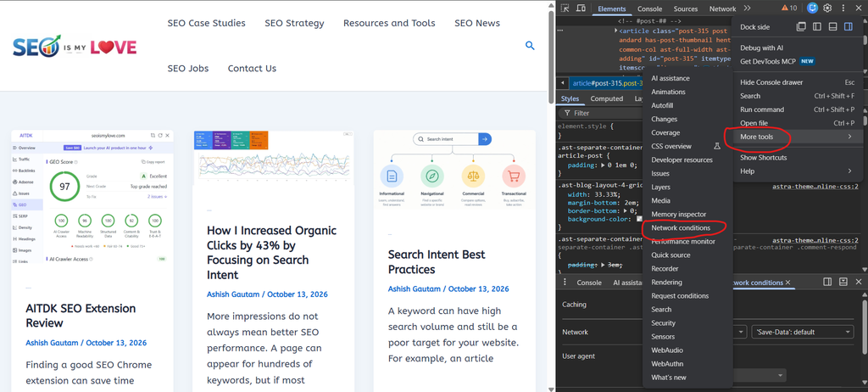Image resolution: width=868 pixels, height=392 pixels.
Task: Activate the inspect element picker icon
Action: point(565,8)
